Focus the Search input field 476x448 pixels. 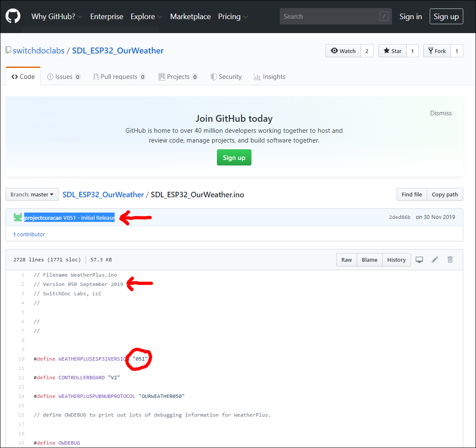click(x=335, y=17)
